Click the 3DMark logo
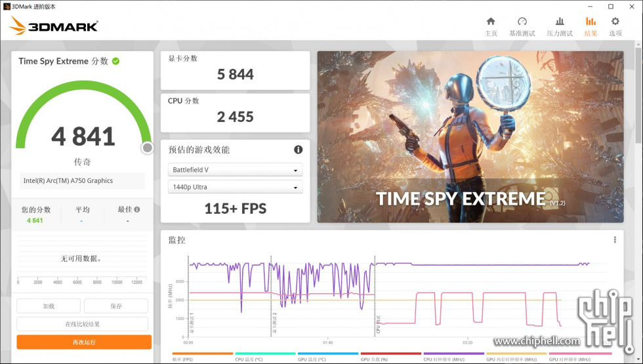The image size is (643, 364). [x=53, y=26]
